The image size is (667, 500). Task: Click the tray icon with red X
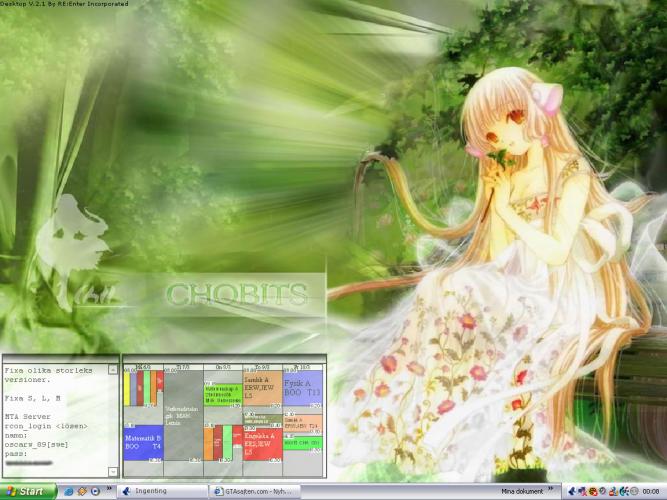coord(593,491)
